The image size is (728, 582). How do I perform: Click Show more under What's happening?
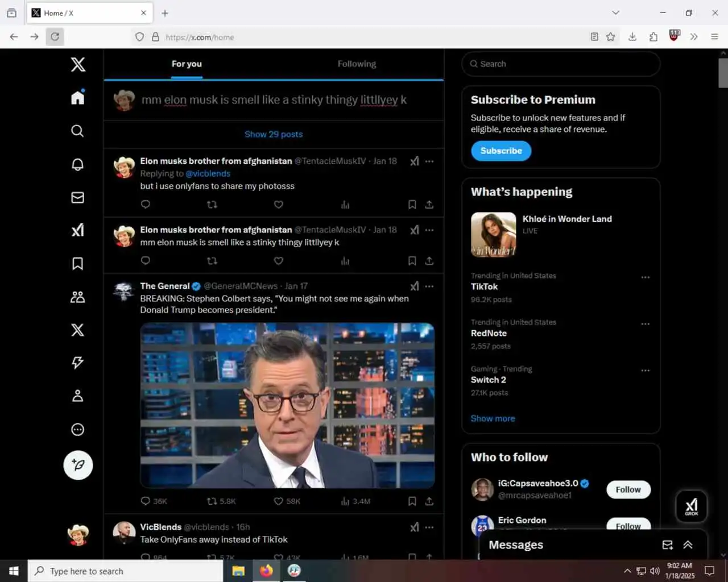coord(493,418)
